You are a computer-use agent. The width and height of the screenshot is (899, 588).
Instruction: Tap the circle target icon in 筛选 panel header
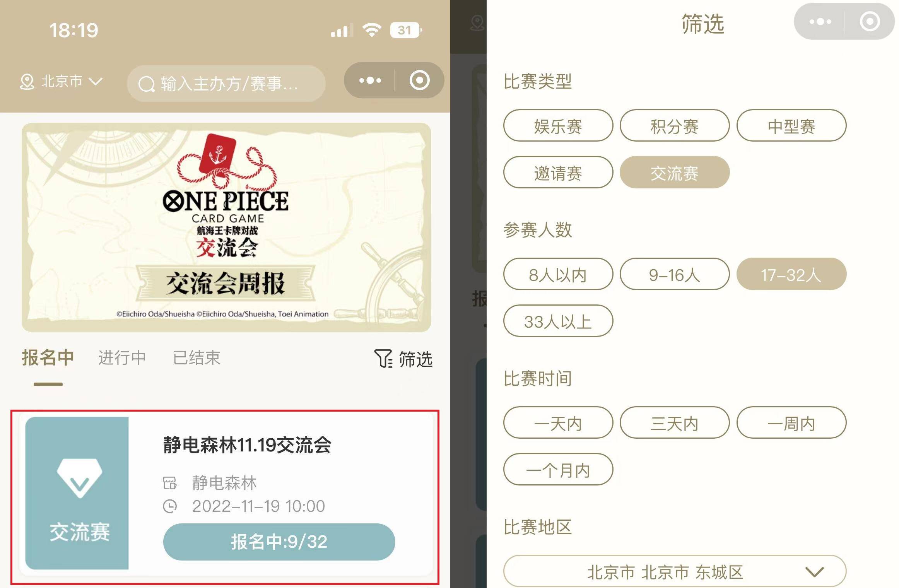click(870, 22)
